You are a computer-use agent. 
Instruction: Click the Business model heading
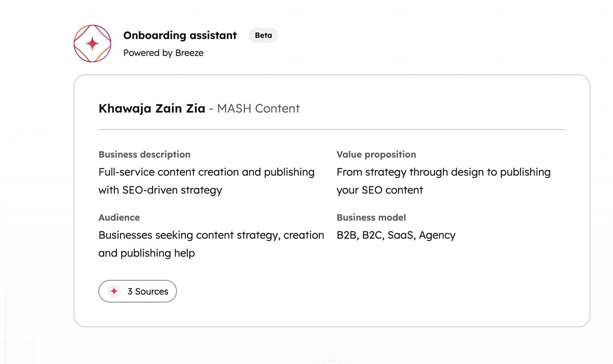(x=371, y=217)
